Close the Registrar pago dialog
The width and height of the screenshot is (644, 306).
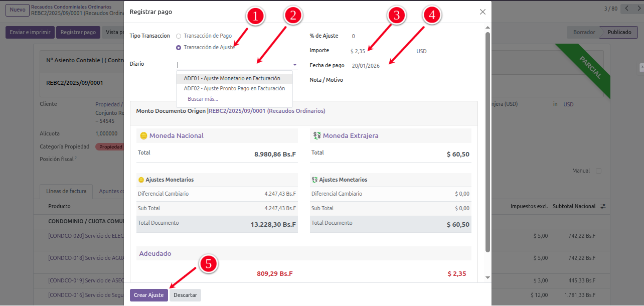[482, 12]
